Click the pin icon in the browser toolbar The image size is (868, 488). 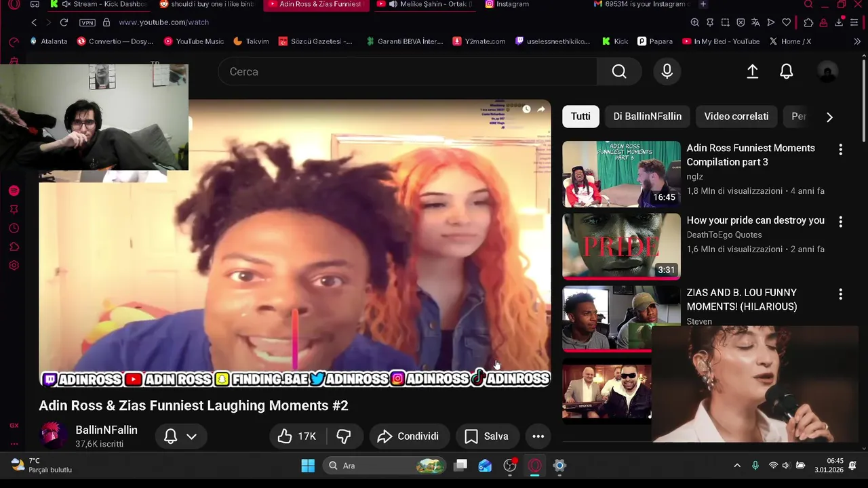point(710,22)
